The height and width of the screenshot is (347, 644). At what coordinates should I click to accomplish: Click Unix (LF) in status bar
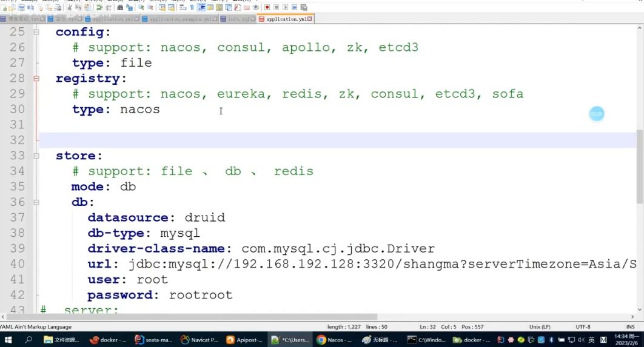click(x=540, y=327)
